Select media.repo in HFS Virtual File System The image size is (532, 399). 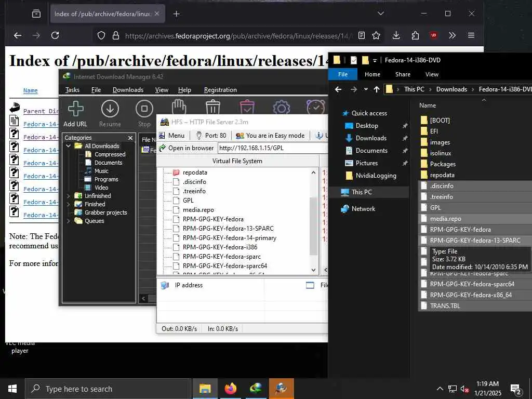198,210
